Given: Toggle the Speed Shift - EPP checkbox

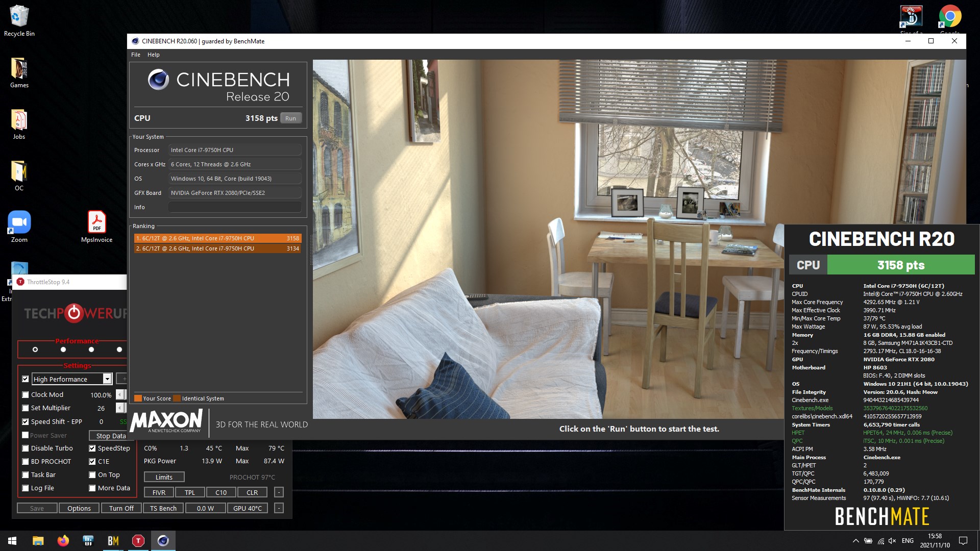Looking at the screenshot, I should pyautogui.click(x=26, y=421).
